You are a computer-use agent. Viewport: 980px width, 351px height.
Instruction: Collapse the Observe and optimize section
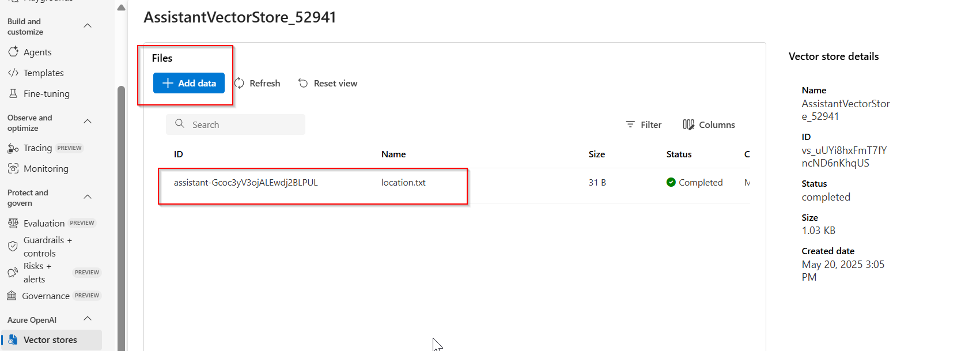[88, 121]
